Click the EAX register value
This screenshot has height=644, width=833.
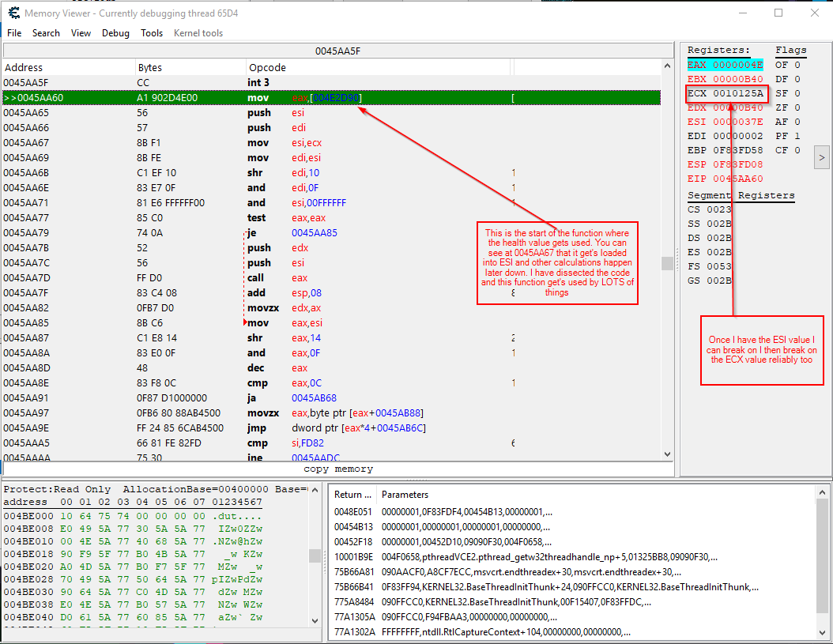coord(737,65)
